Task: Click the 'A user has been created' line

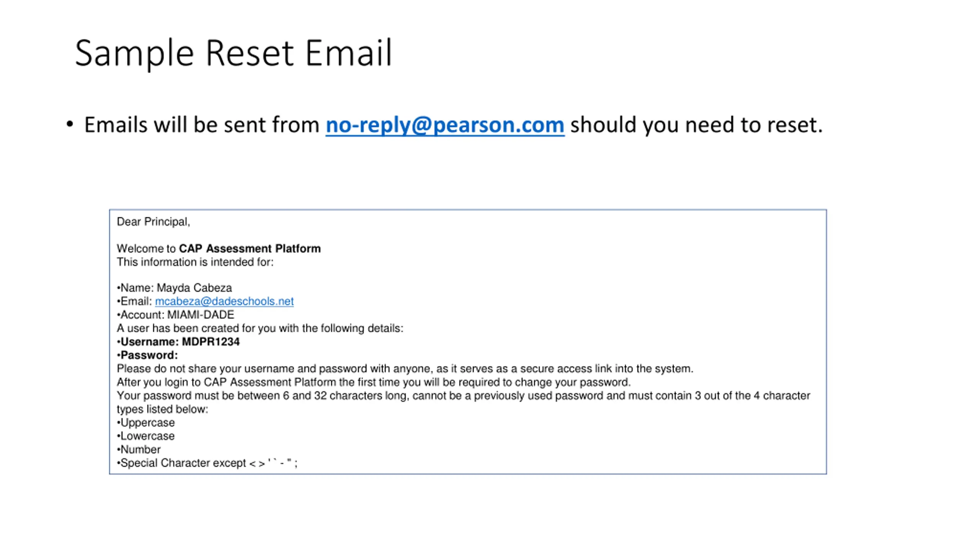Action: pyautogui.click(x=260, y=328)
